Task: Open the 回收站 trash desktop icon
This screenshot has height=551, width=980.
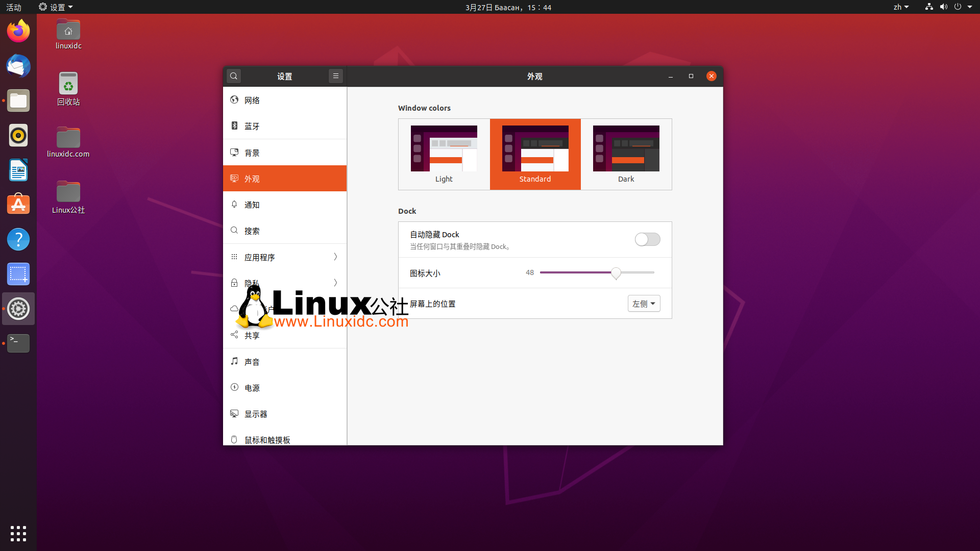Action: tap(68, 89)
